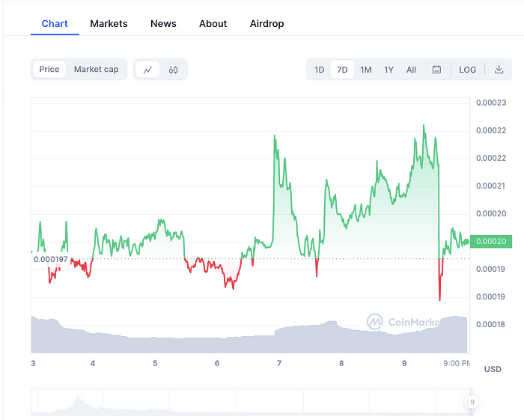This screenshot has height=420, width=524.
Task: Set range to 1Y
Action: coord(389,70)
